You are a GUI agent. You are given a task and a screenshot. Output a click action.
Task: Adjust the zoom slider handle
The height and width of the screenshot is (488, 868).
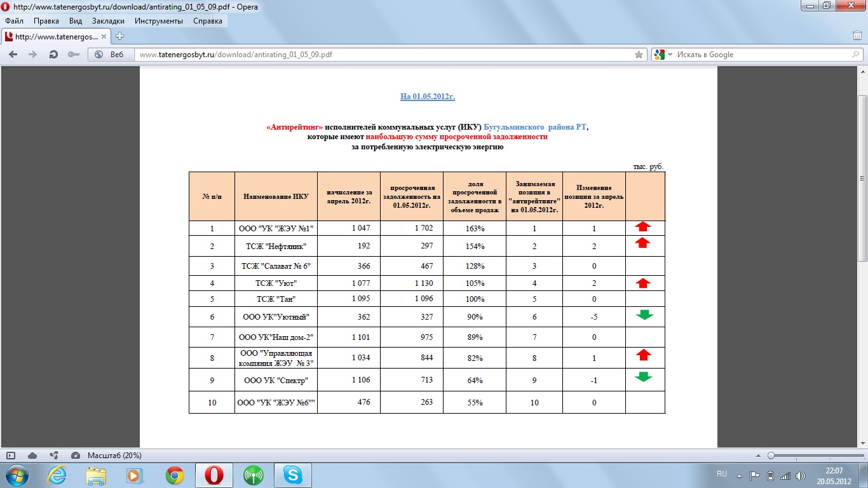pos(771,456)
